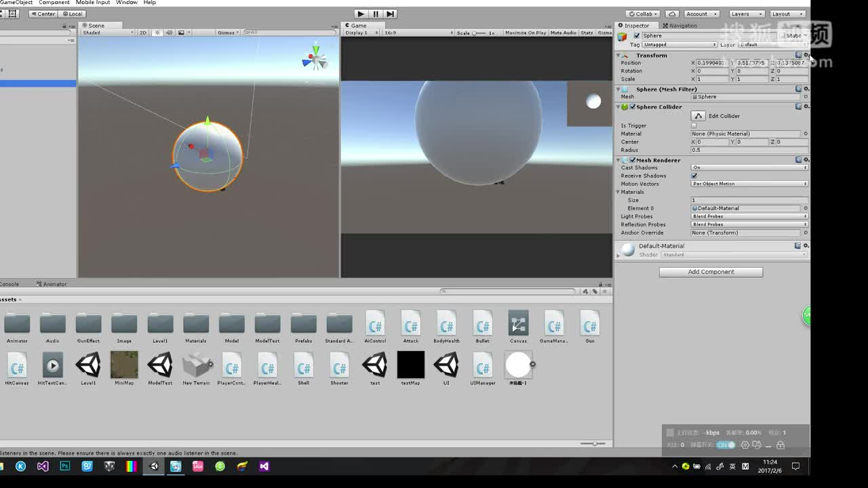The image size is (868, 488).
Task: Select the Default-Material sphere preview swatch
Action: pos(627,249)
